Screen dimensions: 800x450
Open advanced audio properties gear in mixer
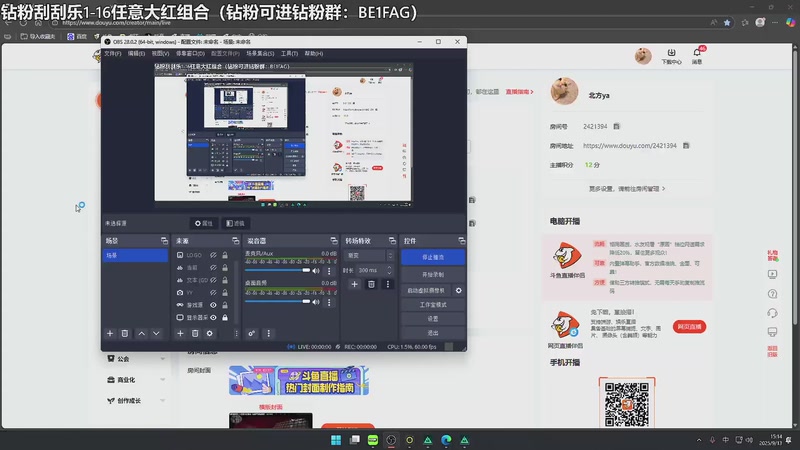tap(252, 333)
